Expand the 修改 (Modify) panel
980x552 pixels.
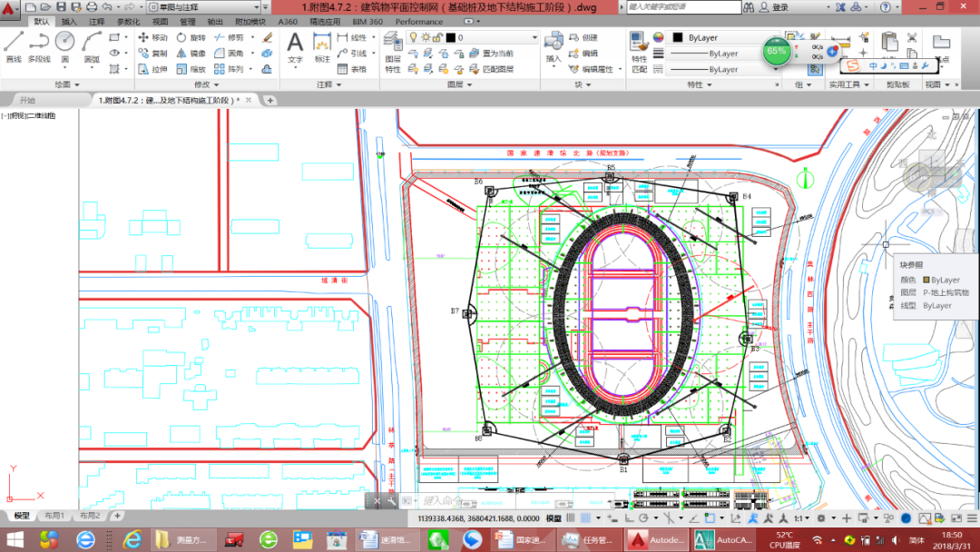206,84
